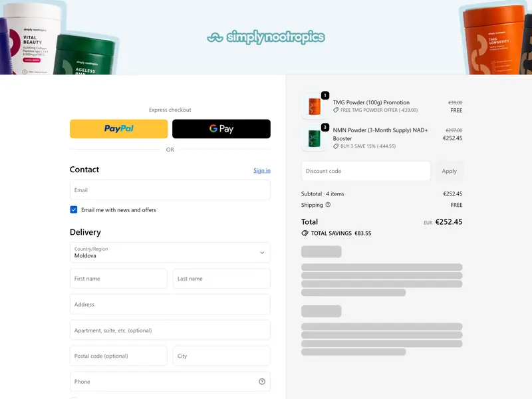The image size is (532, 399).
Task: Click the TMG Powder product thumbnail
Action: pos(314,105)
